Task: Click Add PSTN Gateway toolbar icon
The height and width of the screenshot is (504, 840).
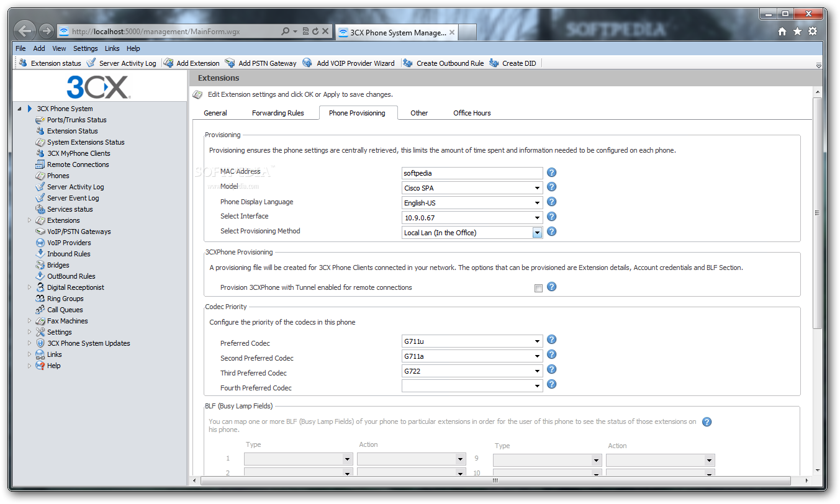Action: pos(230,63)
